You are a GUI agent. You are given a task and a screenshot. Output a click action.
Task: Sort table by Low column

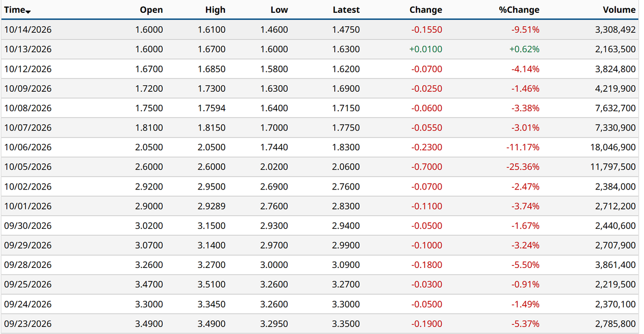(x=279, y=10)
